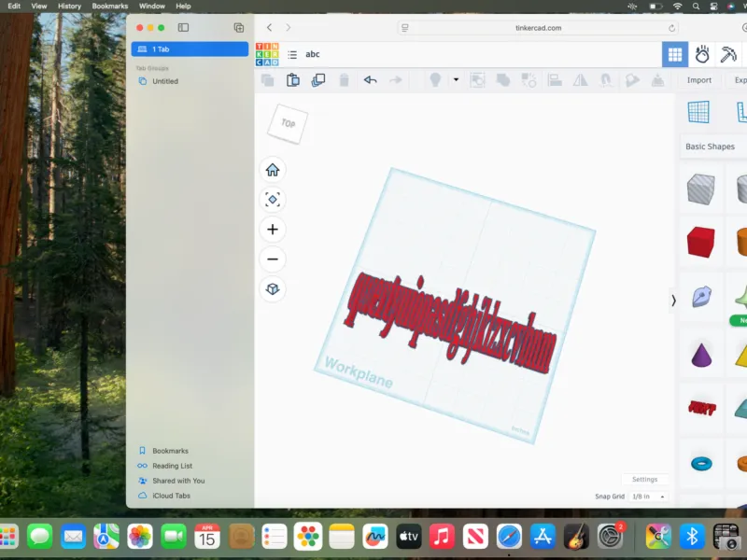Viewport: 747px width, 560px height.
Task: Open the Basic Shapes category dropdown
Action: tap(712, 147)
